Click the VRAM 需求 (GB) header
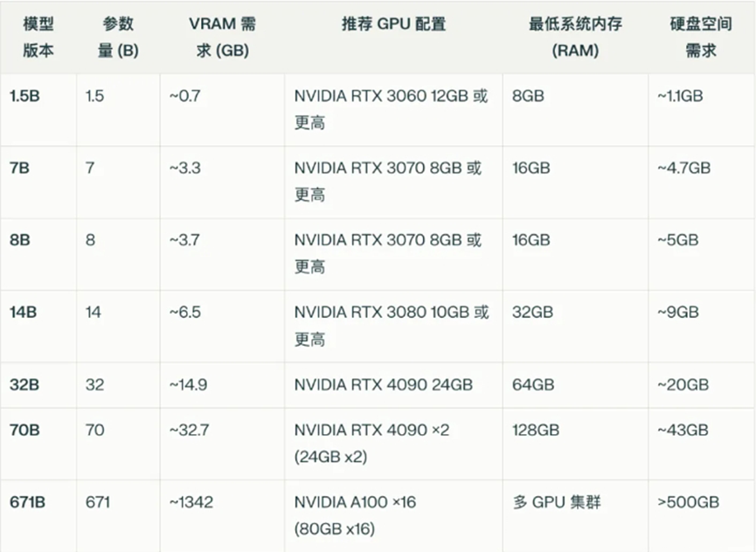The width and height of the screenshot is (756, 552). (x=222, y=37)
